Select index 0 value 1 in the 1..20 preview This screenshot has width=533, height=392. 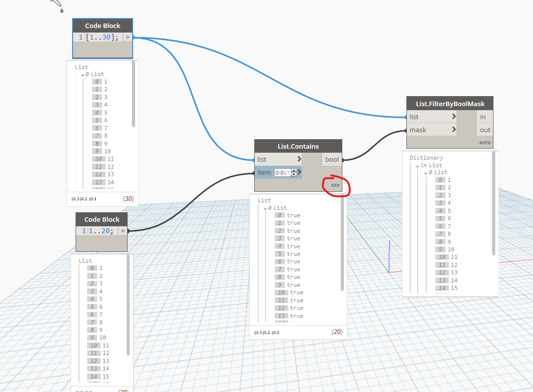tap(95, 268)
